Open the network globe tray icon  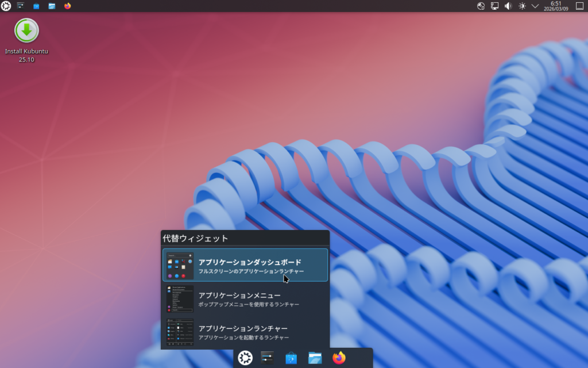point(481,6)
